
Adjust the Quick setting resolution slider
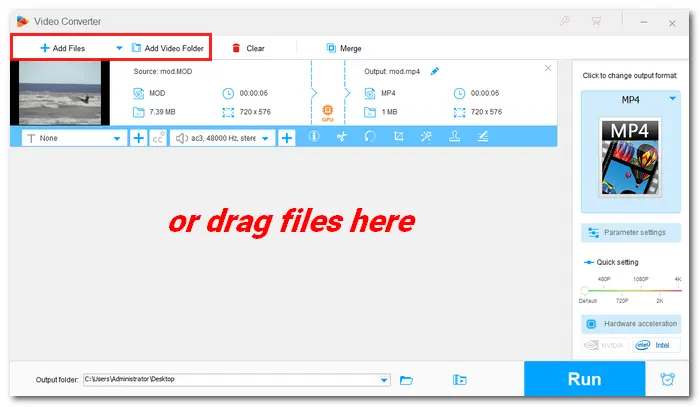point(631,291)
